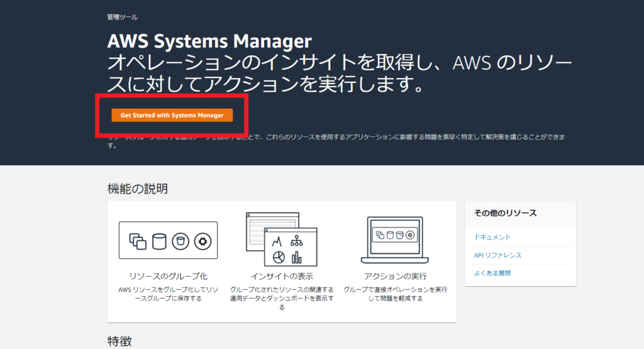Click line chart icon in insights illustration

(x=276, y=241)
